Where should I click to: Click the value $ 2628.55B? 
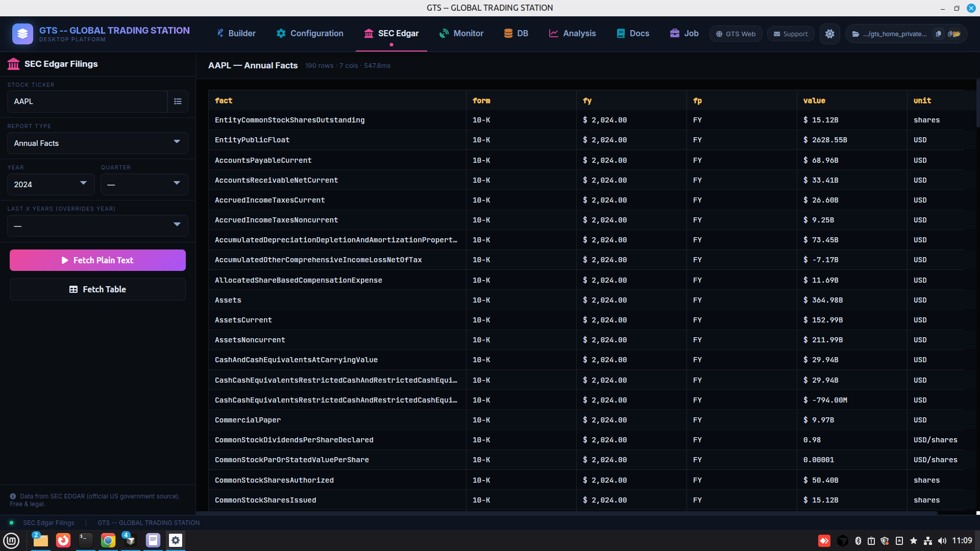pos(825,140)
